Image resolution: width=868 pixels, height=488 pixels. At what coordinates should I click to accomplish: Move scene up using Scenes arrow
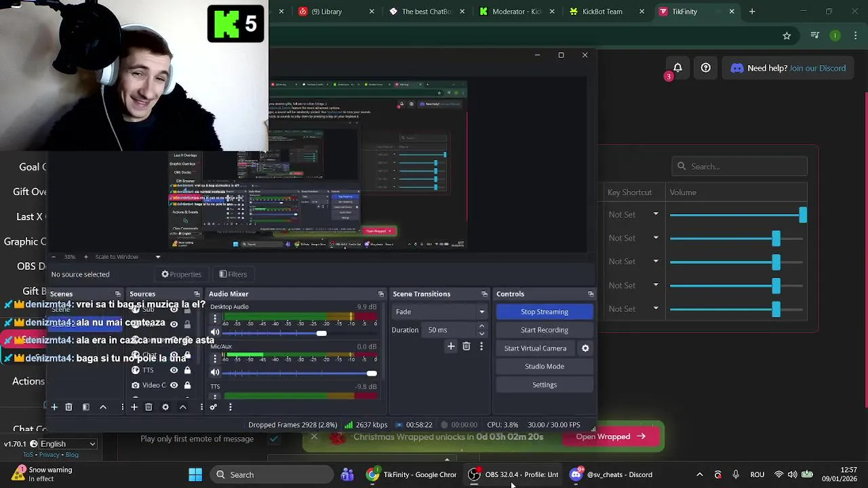tap(103, 407)
